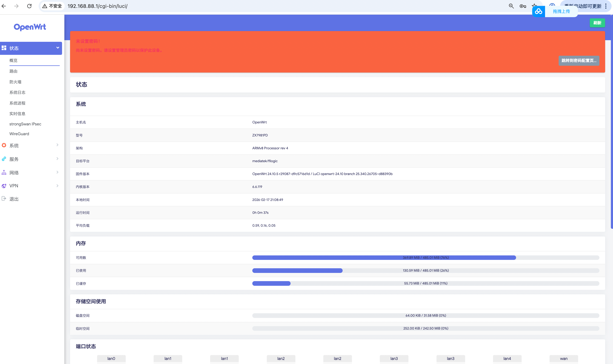
Task: Open the WireGuard status page
Action: (19, 134)
